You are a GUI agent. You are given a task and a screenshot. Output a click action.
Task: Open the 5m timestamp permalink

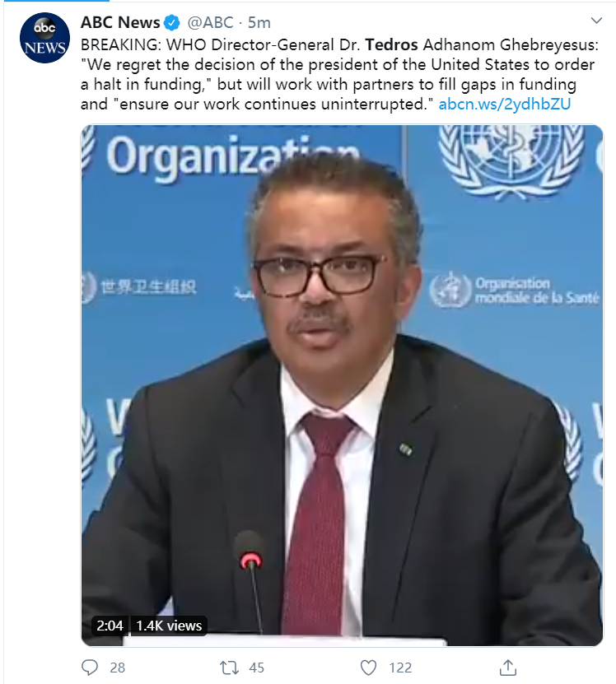coord(259,23)
